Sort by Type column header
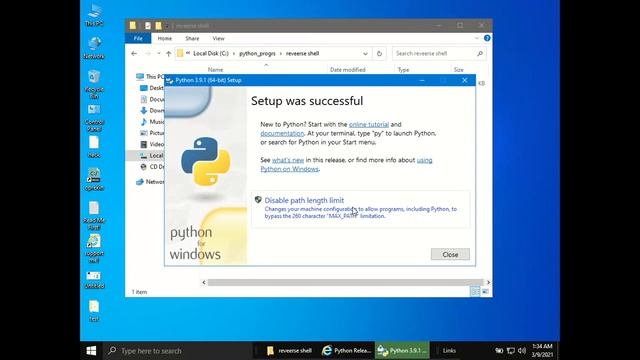The image size is (640, 360). click(x=403, y=70)
